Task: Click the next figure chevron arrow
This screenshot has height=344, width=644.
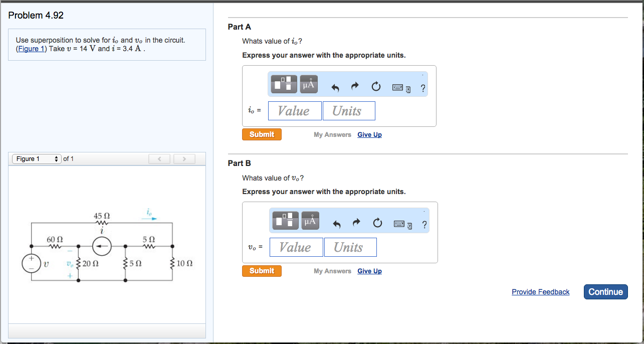Action: tap(184, 158)
